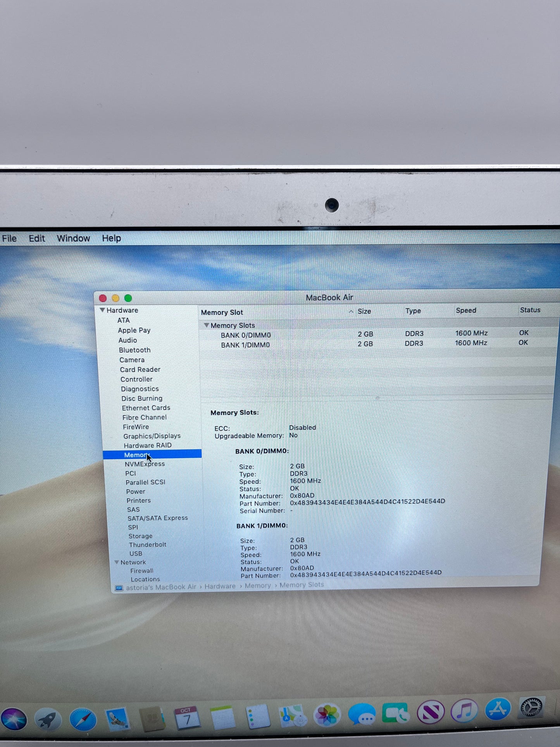Click astoria's MacBook Air in path bar

161,587
